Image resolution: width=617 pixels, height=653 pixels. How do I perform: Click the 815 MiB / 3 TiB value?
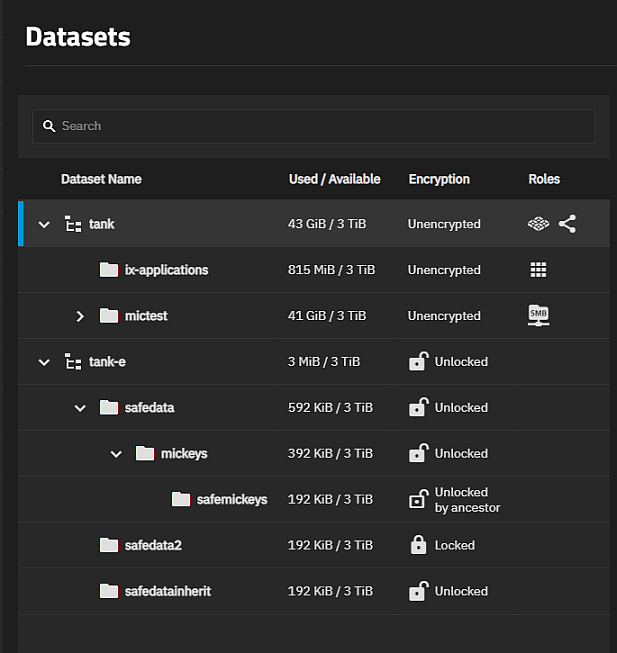click(x=331, y=270)
